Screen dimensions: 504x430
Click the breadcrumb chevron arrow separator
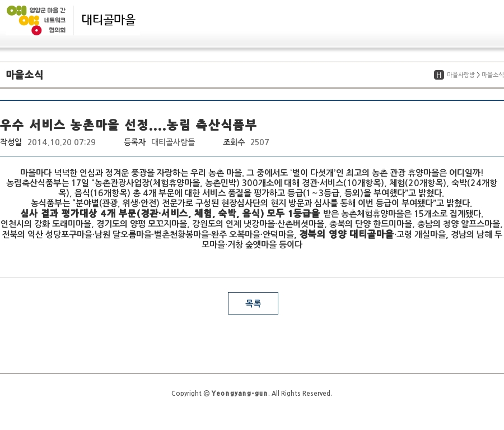click(478, 75)
